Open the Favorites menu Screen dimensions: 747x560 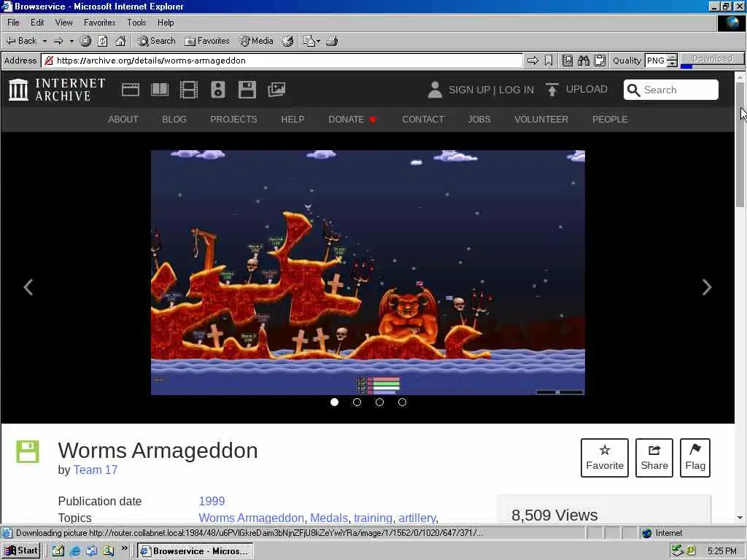click(x=99, y=23)
